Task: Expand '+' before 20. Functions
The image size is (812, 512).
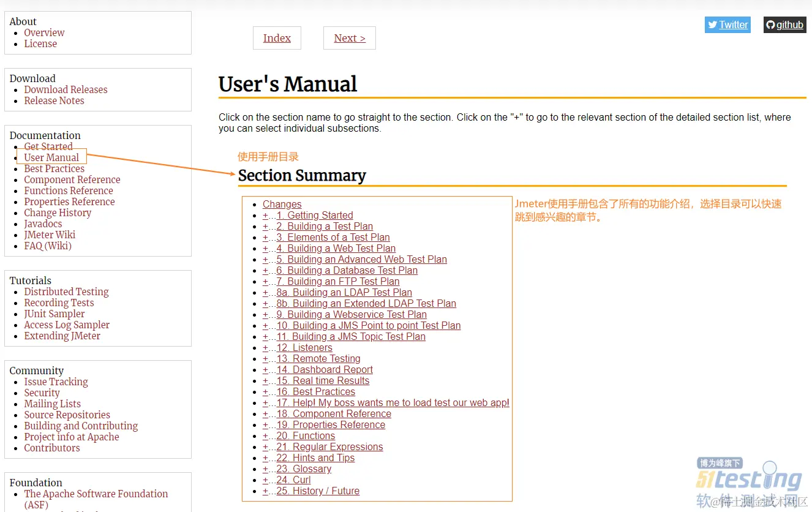Action: 265,436
